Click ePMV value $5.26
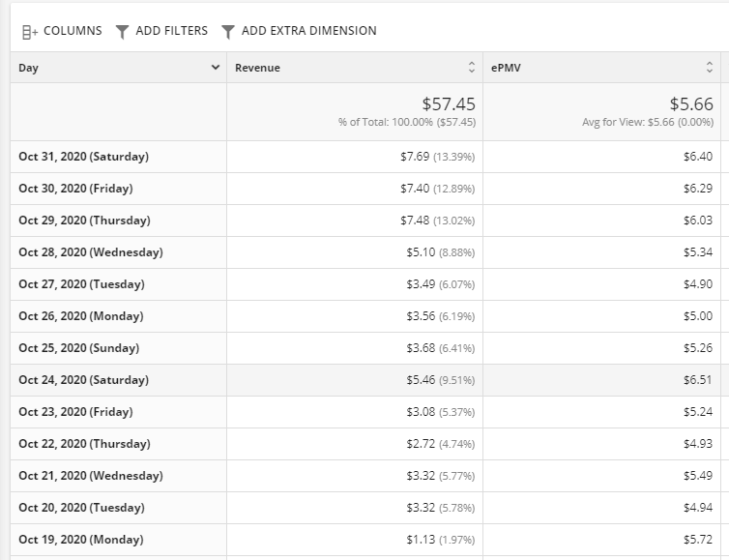 pos(698,348)
